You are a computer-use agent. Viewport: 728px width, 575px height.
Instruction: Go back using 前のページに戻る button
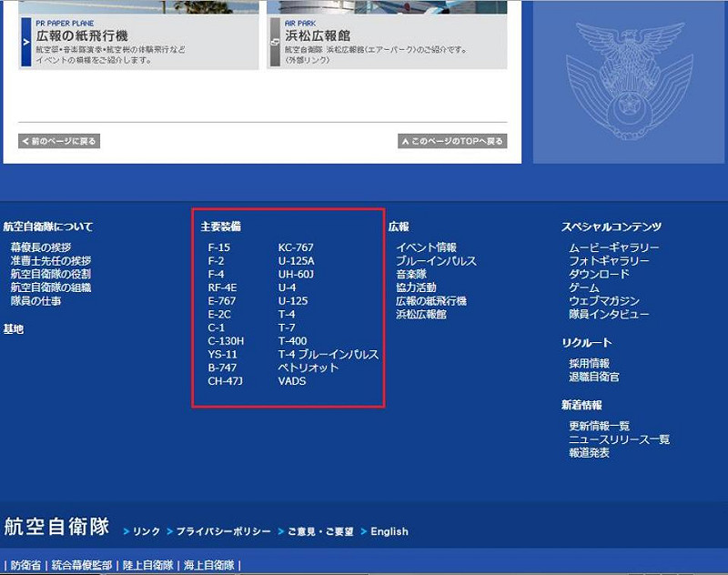click(59, 141)
